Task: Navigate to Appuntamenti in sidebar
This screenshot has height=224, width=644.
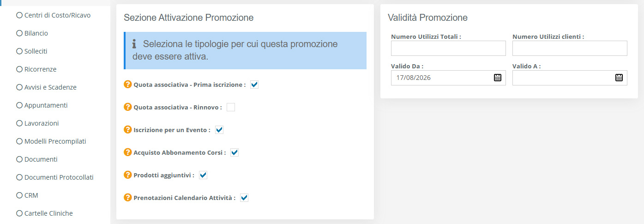Action: click(x=42, y=105)
